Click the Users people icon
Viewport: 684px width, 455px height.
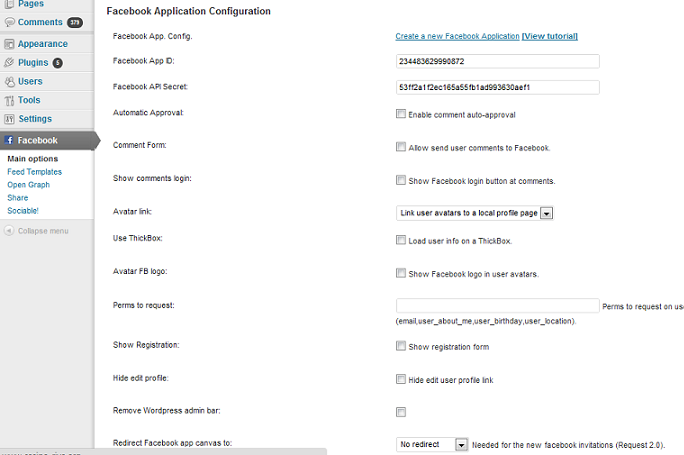(9, 82)
